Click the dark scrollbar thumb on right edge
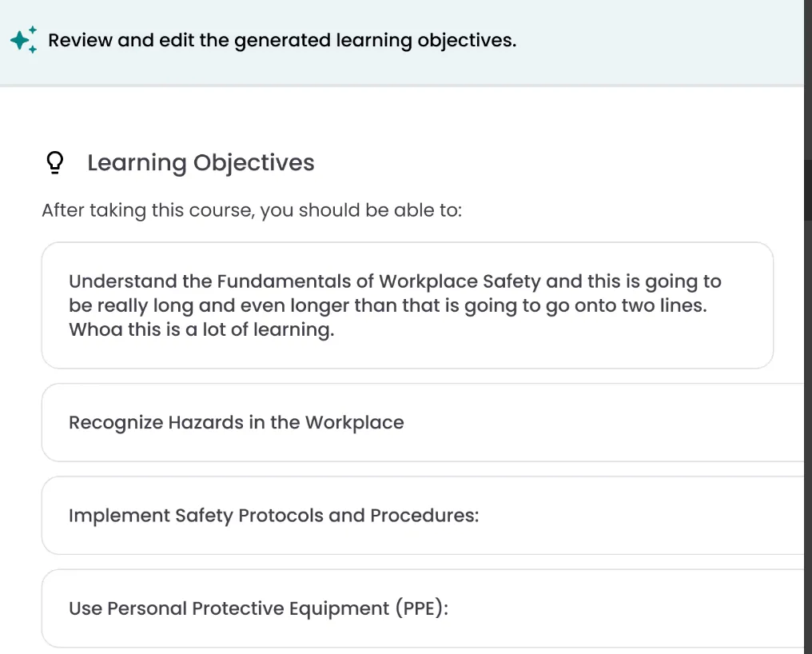This screenshot has width=812, height=654. point(808,189)
